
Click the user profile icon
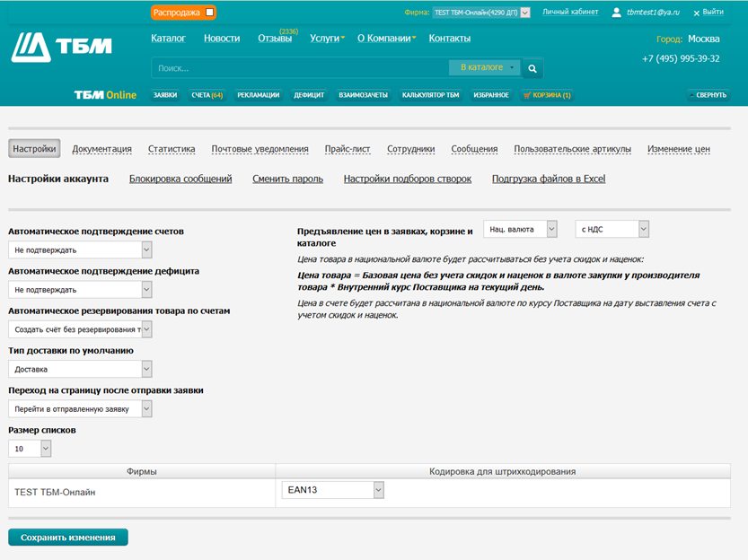tap(616, 13)
